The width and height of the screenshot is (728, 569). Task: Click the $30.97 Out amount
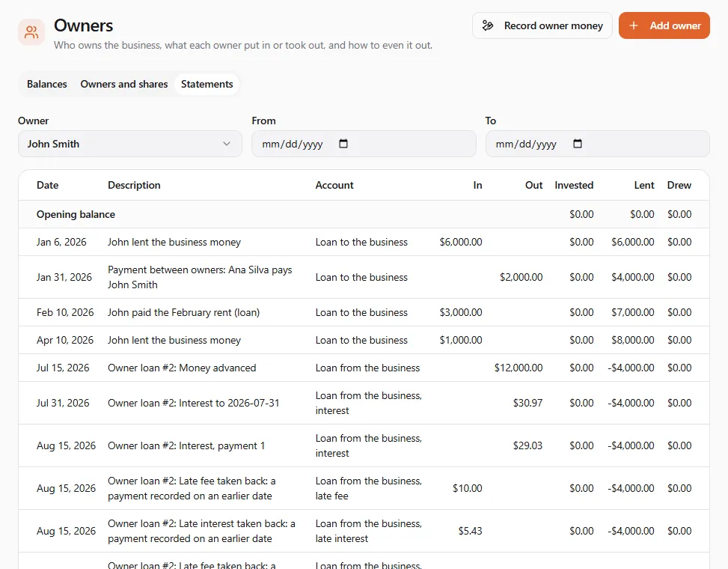[x=528, y=404]
